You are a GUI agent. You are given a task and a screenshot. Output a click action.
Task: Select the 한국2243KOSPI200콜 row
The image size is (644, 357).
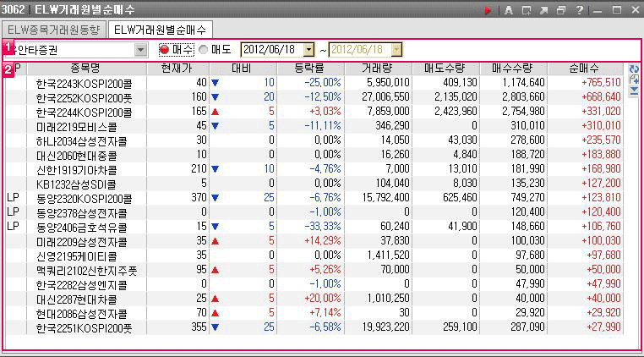84,83
